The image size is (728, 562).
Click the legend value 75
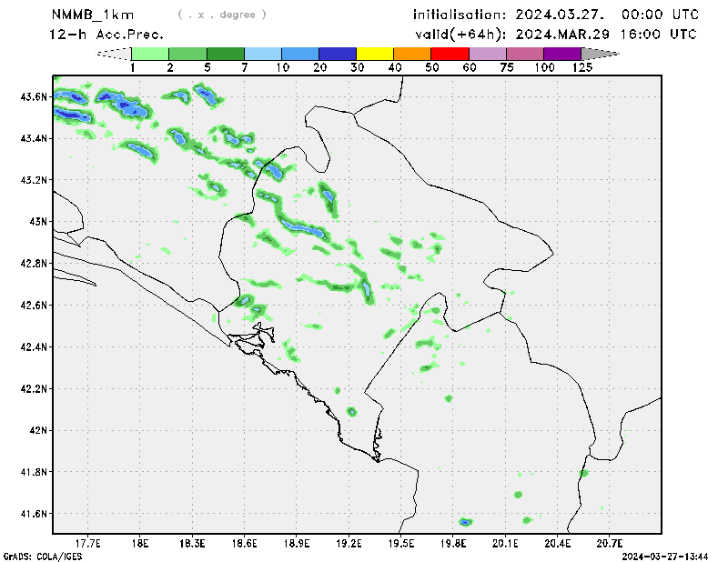tap(507, 68)
